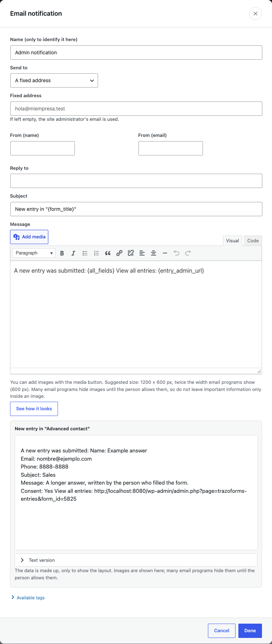272x644 pixels.
Task: Insert a bulleted list
Action: [x=85, y=253]
